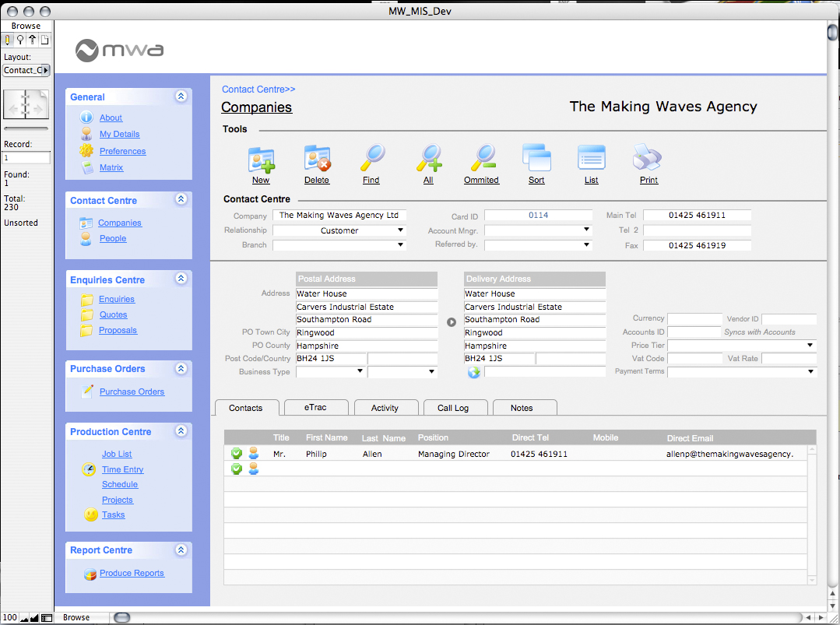Switch to Find mode magnifier icon
This screenshot has height=625, width=840.
pos(20,40)
